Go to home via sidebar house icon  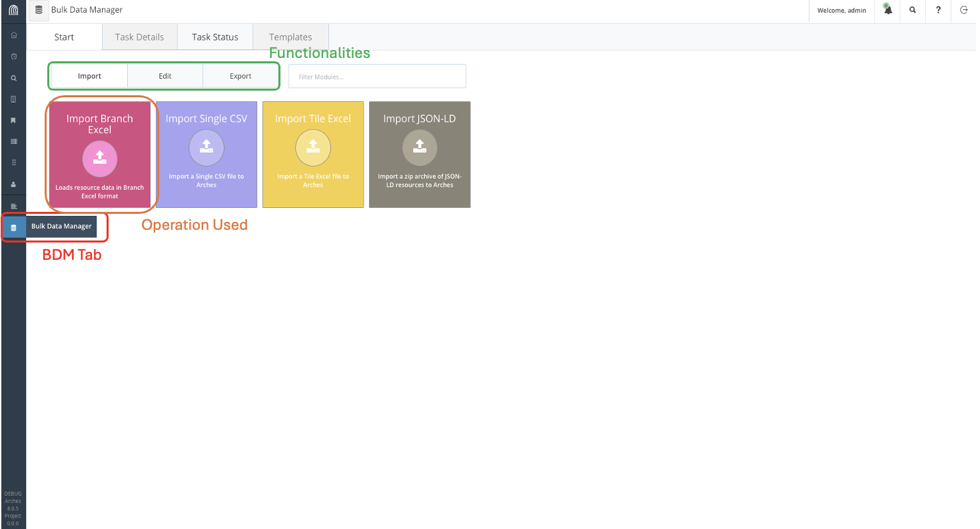point(13,35)
